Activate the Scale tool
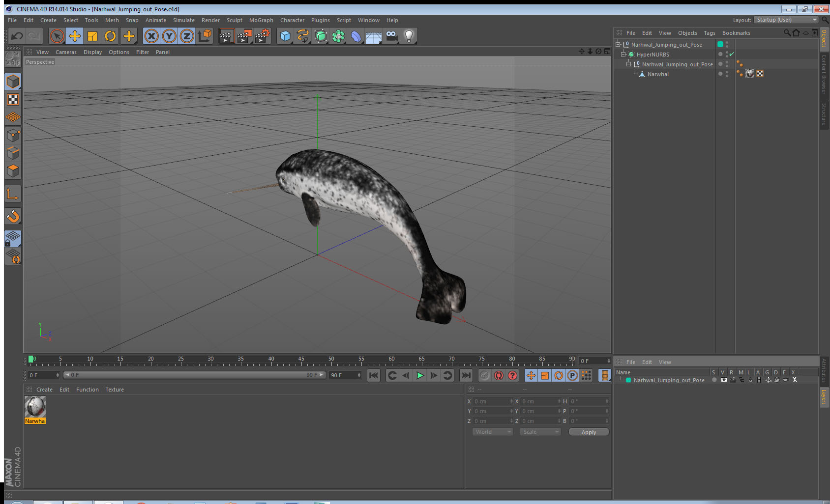The width and height of the screenshot is (830, 504). (x=92, y=36)
